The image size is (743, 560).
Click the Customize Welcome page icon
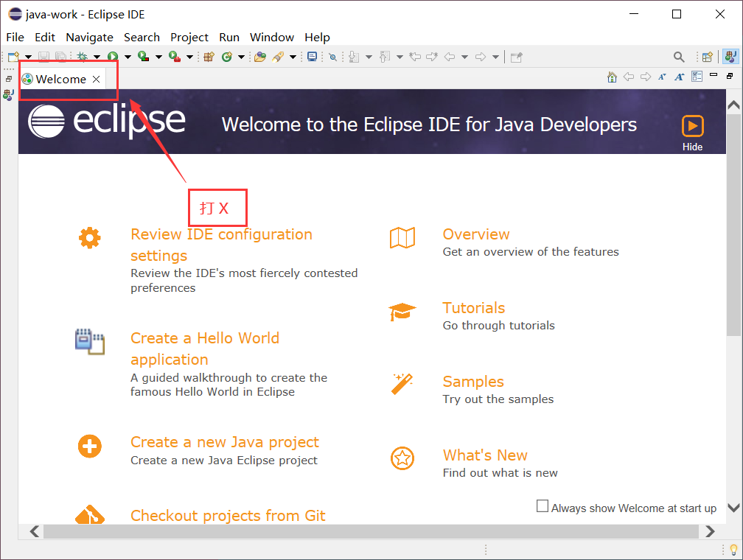coord(697,77)
